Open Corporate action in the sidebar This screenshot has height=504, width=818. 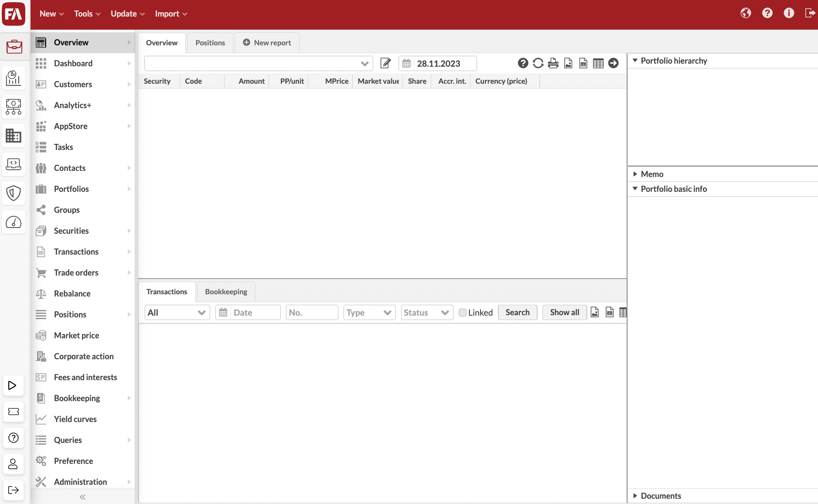83,356
